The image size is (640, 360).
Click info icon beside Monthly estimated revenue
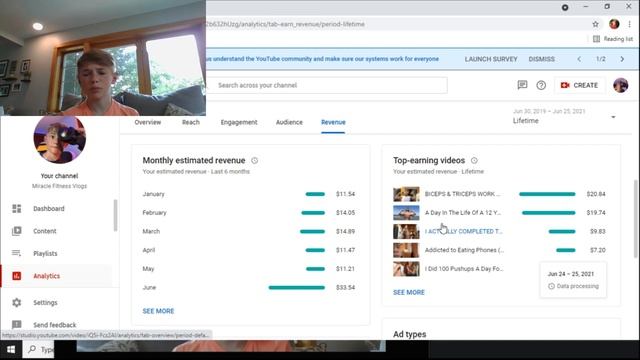tap(254, 160)
